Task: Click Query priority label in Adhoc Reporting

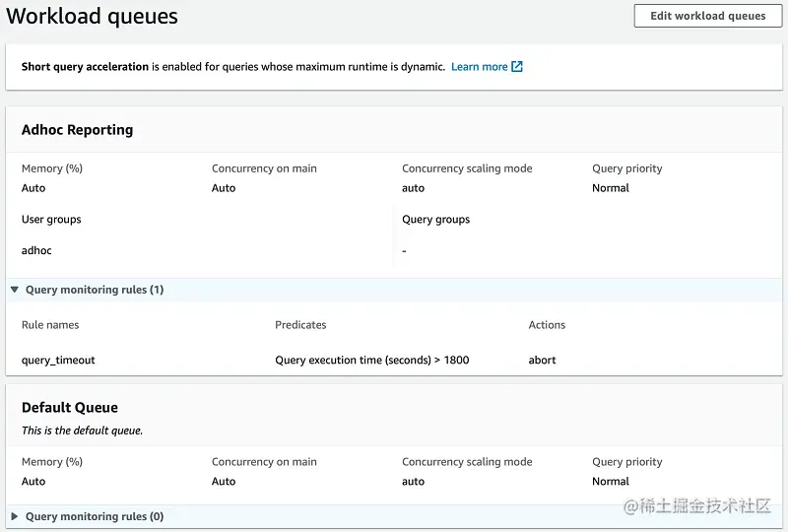Action: pyautogui.click(x=626, y=168)
